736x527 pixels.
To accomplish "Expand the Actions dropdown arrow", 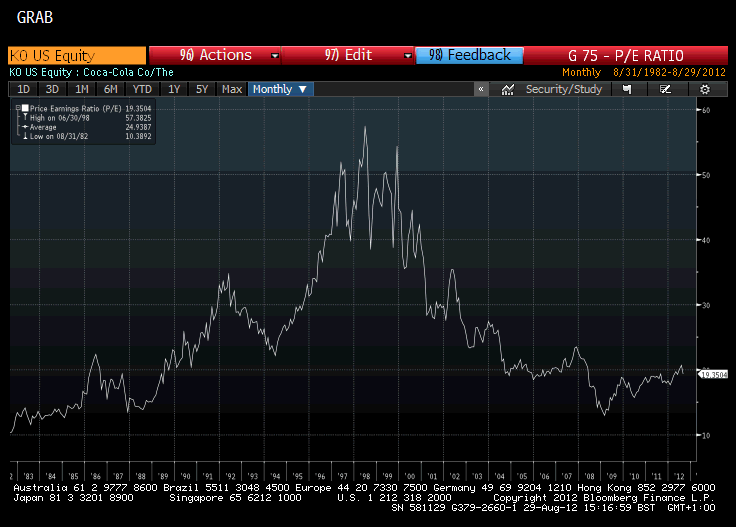I will (275, 56).
